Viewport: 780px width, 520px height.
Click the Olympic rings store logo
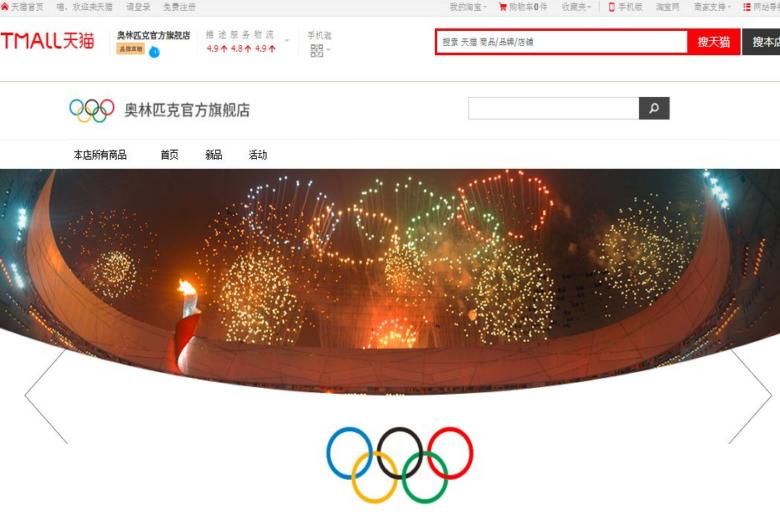tap(92, 110)
